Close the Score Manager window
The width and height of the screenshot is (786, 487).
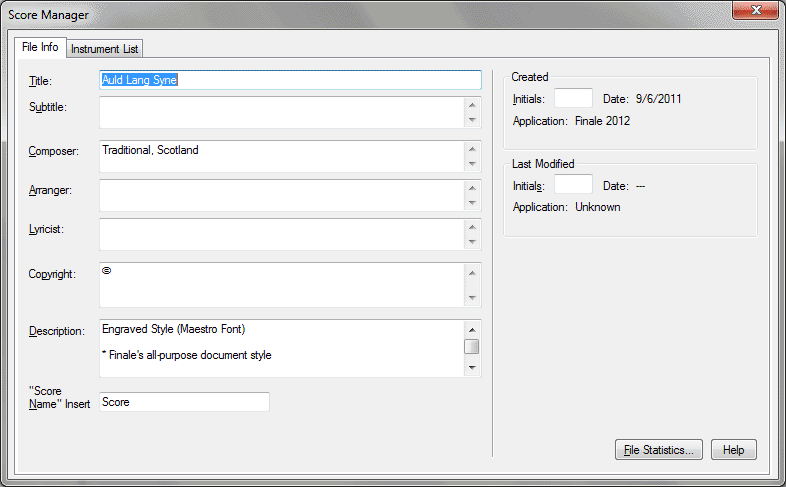click(756, 11)
